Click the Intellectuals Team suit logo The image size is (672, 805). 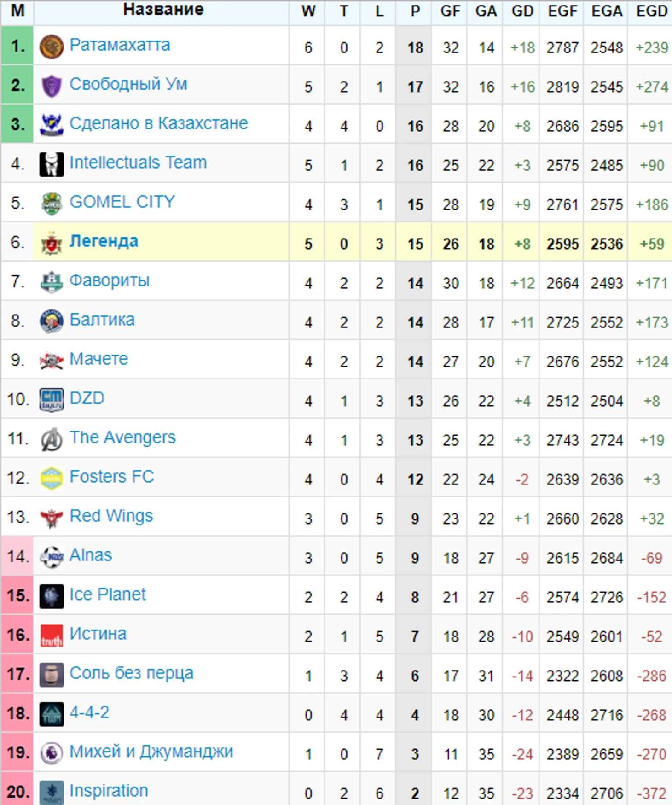pyautogui.click(x=52, y=164)
